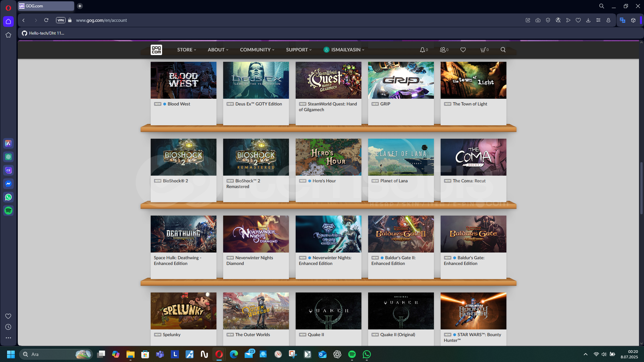This screenshot has height=362, width=644.
Task: Open the Quake II game cover
Action: pyautogui.click(x=328, y=311)
